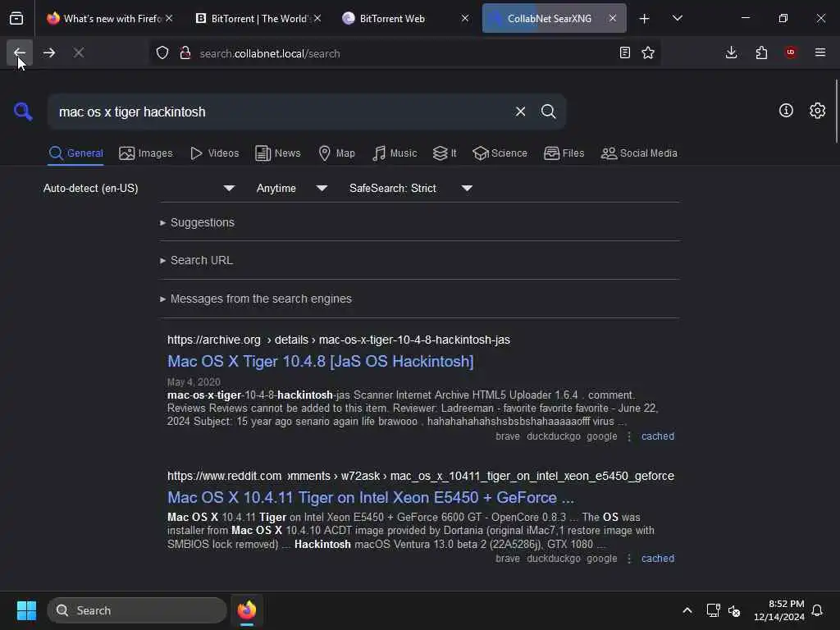Show hidden system tray icons
The image size is (840, 630).
[x=687, y=610]
